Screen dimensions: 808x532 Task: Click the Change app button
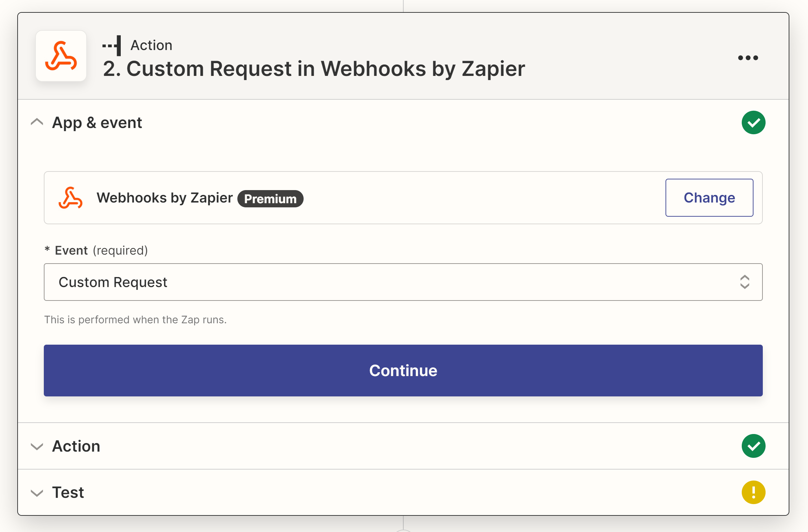point(709,198)
